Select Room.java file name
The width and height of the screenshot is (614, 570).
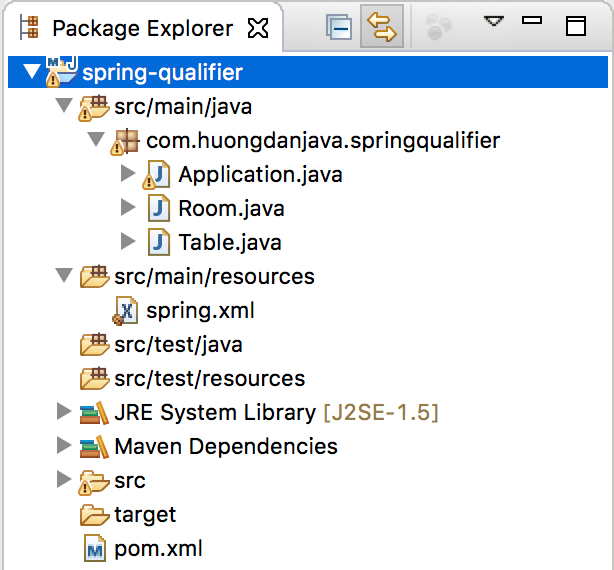pyautogui.click(x=231, y=208)
